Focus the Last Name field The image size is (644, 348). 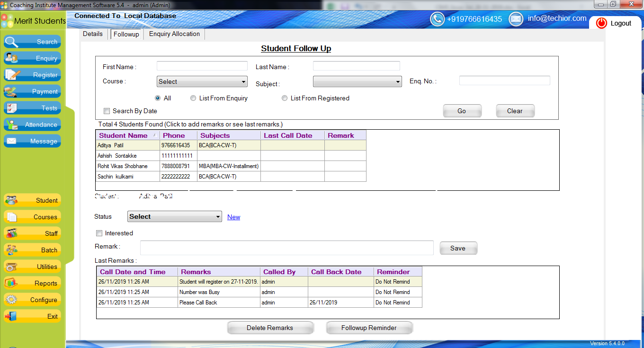point(357,66)
